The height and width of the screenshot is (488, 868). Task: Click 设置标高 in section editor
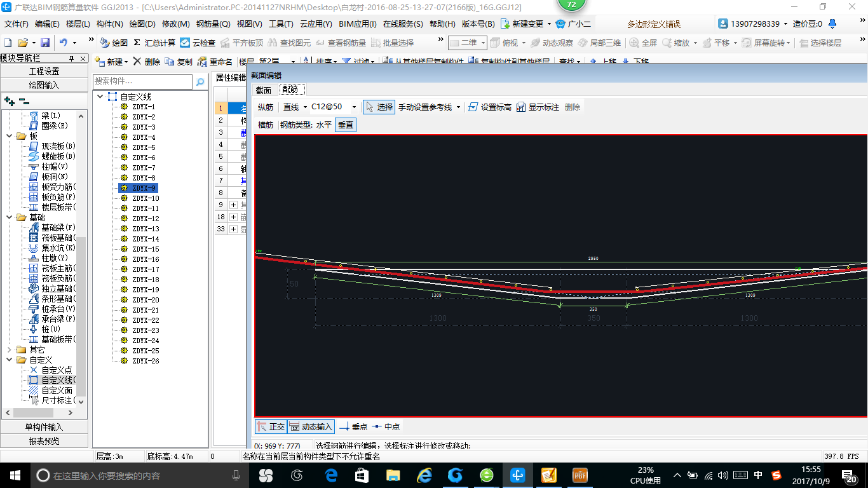(490, 107)
